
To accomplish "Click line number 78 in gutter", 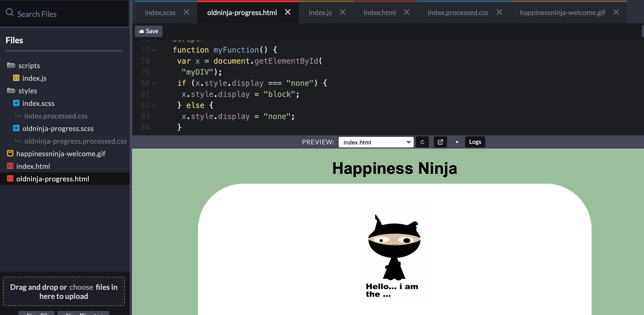I will (x=145, y=61).
